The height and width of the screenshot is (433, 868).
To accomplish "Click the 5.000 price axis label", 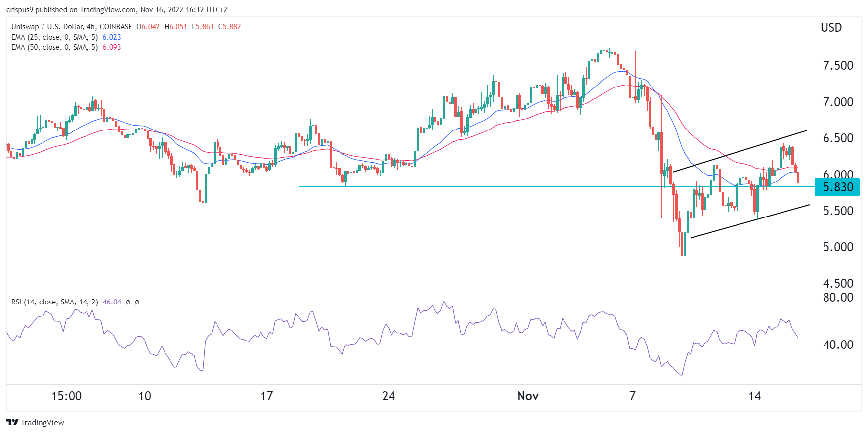I will coord(838,247).
